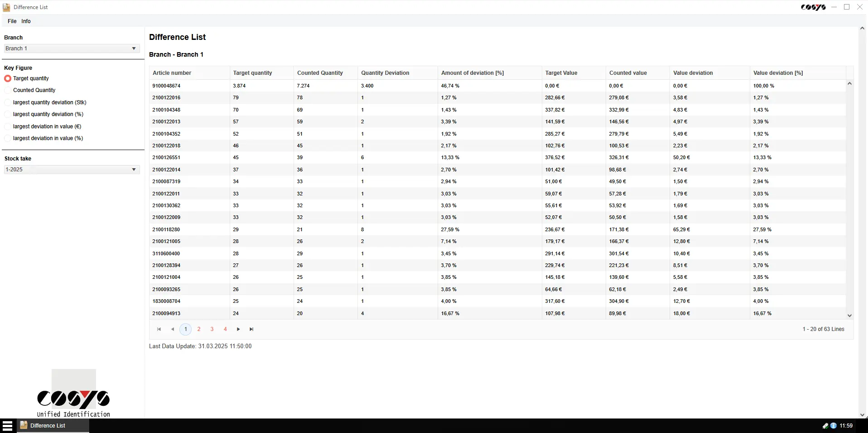The image size is (868, 433).
Task: Click the Last Data Update timestamp
Action: (x=200, y=346)
